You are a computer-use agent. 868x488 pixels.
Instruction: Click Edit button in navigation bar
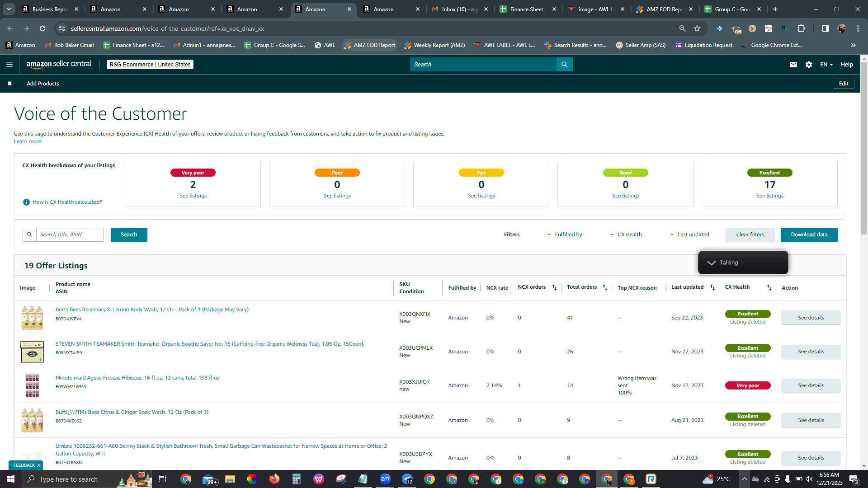point(844,84)
